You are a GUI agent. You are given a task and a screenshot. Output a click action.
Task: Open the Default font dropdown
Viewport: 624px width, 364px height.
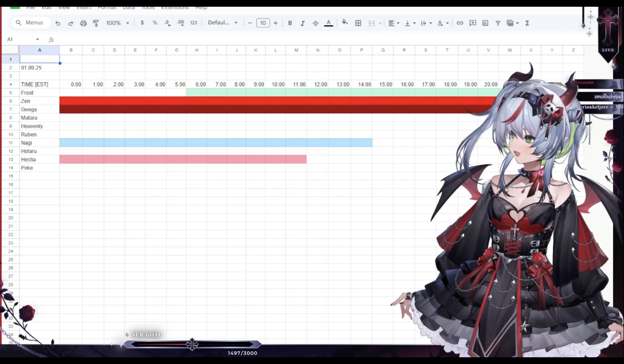coord(223,22)
